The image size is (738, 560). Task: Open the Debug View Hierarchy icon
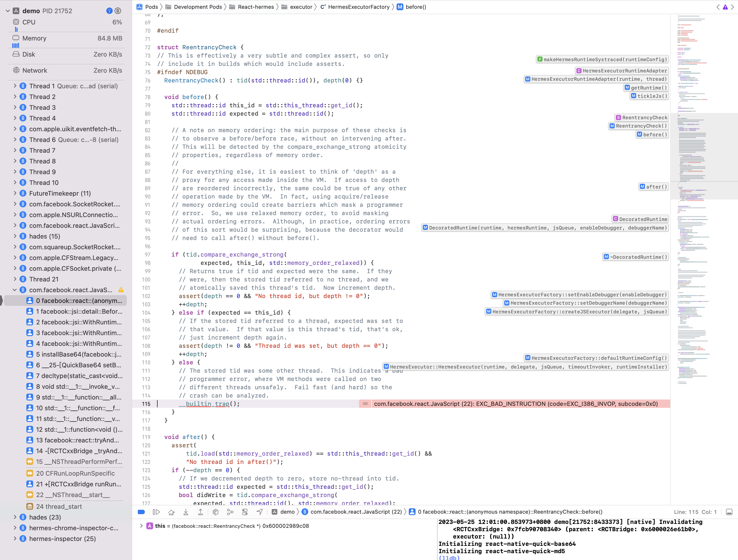[x=216, y=512]
